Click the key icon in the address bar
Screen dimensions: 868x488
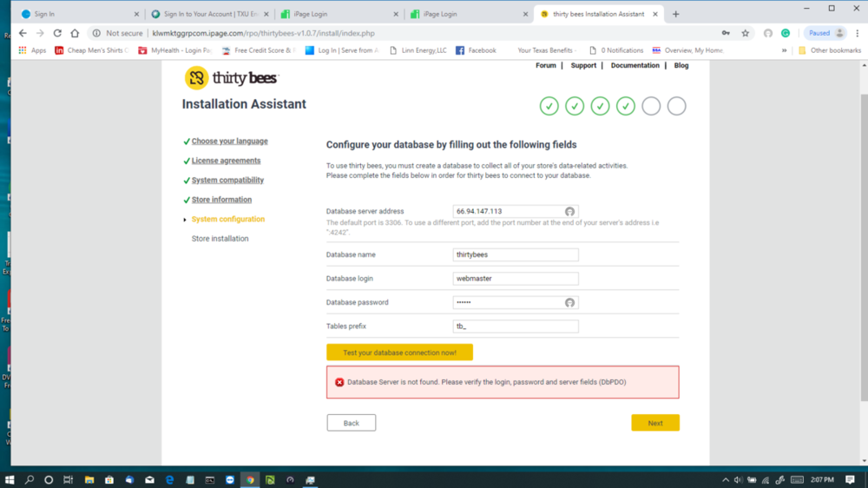tap(726, 33)
